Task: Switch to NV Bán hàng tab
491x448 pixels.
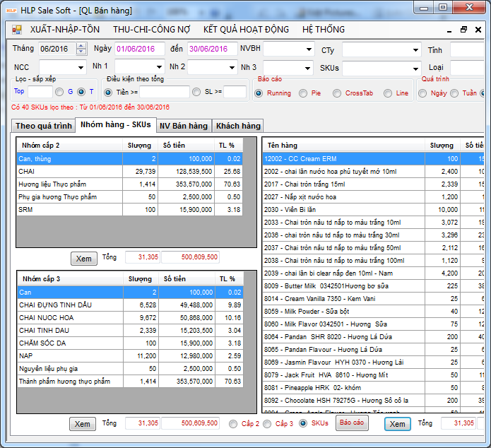Action: 184,126
